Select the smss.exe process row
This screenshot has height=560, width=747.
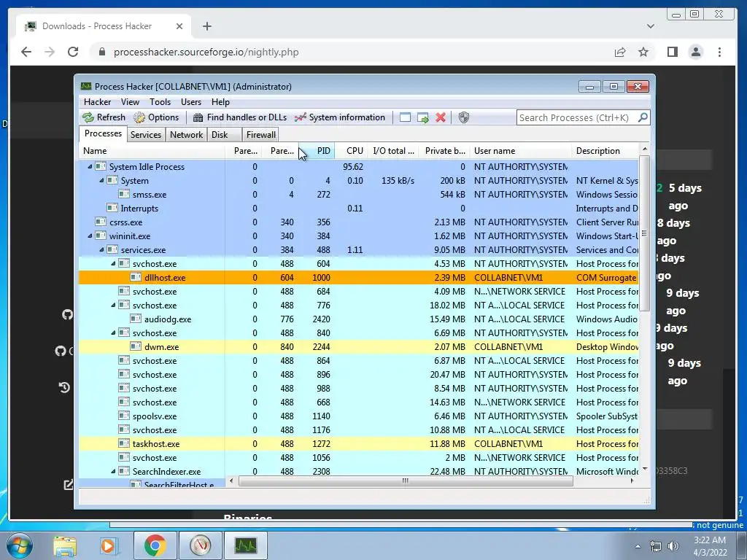(359, 194)
